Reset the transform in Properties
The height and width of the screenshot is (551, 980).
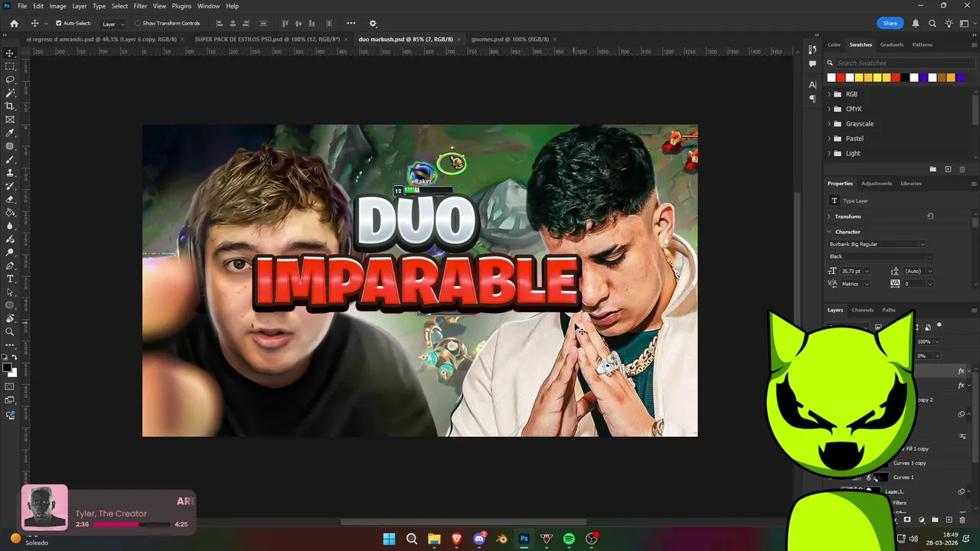(930, 217)
